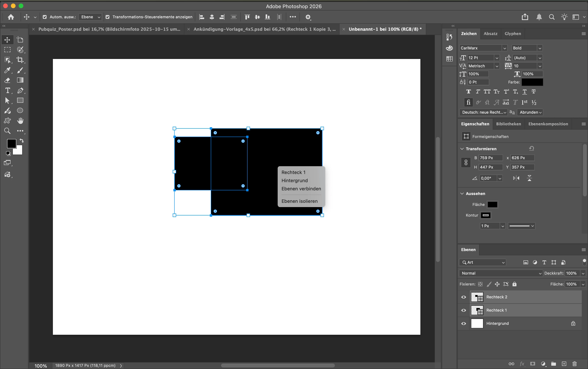Select the Crop tool
The image size is (588, 369).
point(20,60)
